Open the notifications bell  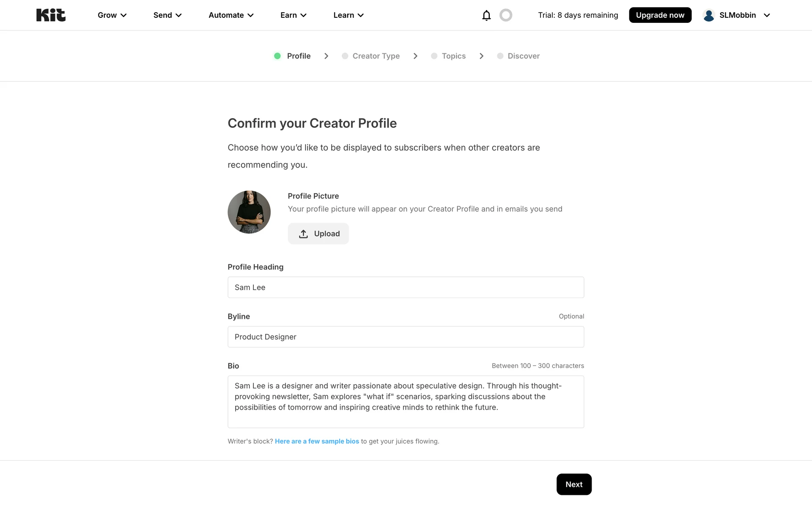pos(486,15)
